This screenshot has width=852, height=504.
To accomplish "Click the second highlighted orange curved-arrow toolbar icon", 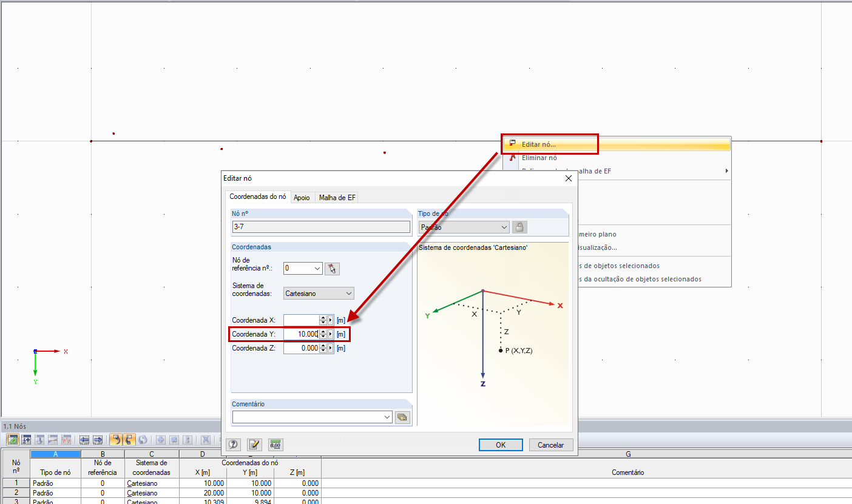I will (x=129, y=440).
